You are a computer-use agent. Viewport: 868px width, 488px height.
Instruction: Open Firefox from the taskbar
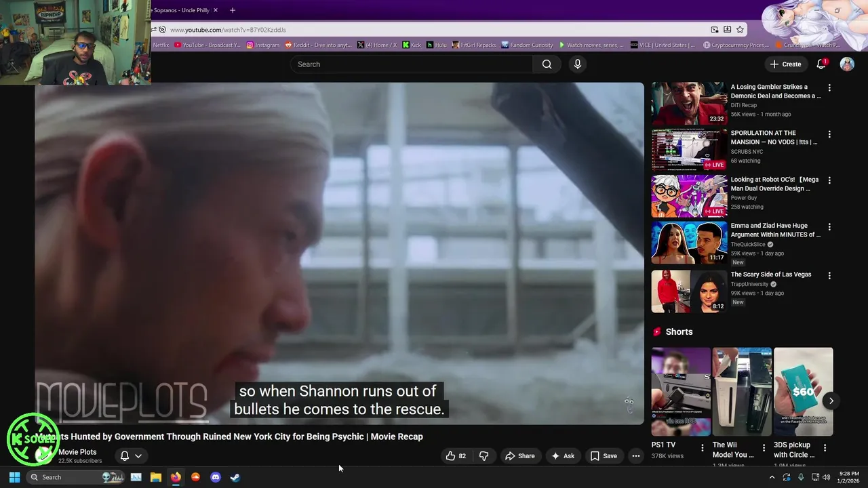click(x=176, y=477)
